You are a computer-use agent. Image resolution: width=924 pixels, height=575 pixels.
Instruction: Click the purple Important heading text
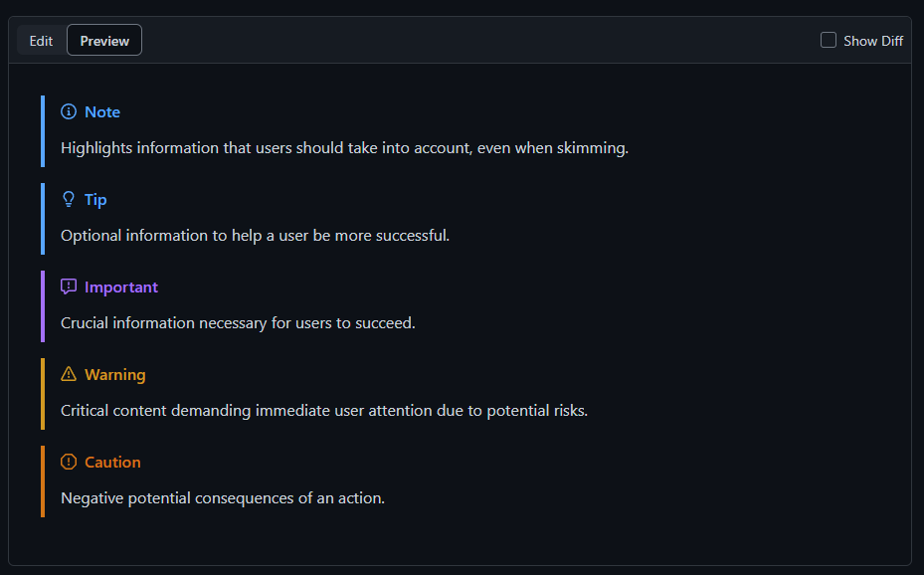point(121,287)
